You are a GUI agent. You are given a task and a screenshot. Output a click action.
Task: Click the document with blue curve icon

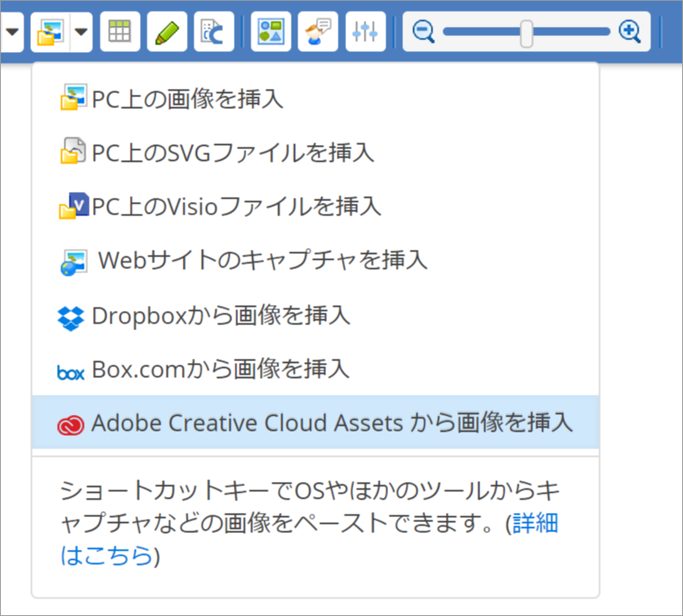pyautogui.click(x=214, y=32)
